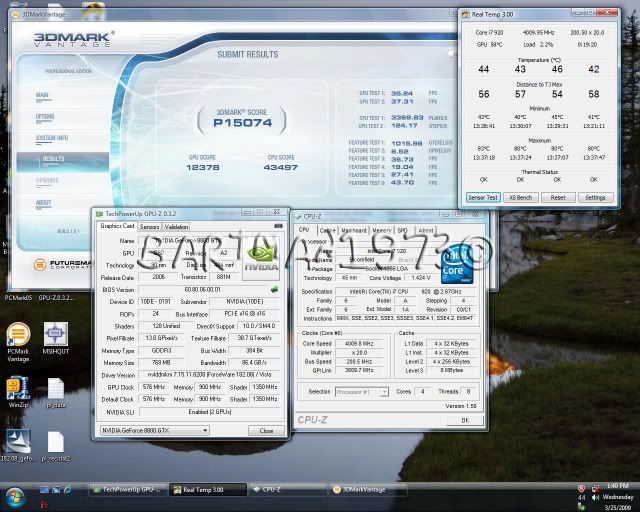
Task: Open System Info in 3DMark Vantage sidebar
Action: coord(50,137)
